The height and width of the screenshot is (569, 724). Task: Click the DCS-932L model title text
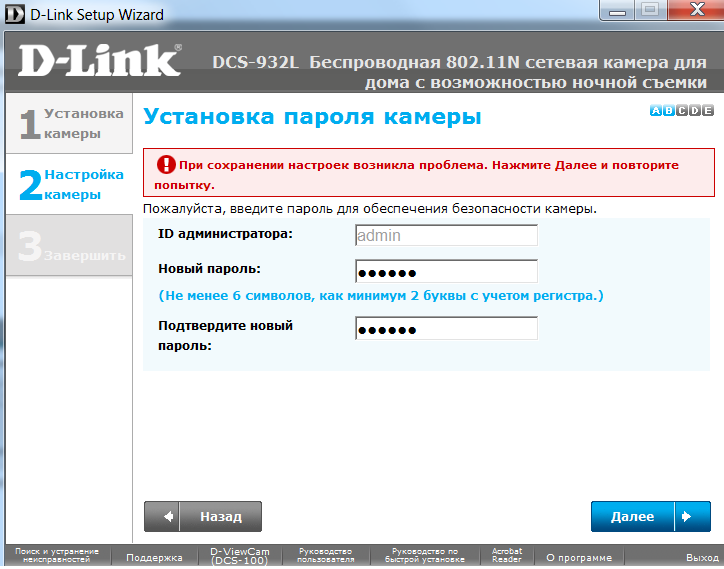pyautogui.click(x=459, y=73)
